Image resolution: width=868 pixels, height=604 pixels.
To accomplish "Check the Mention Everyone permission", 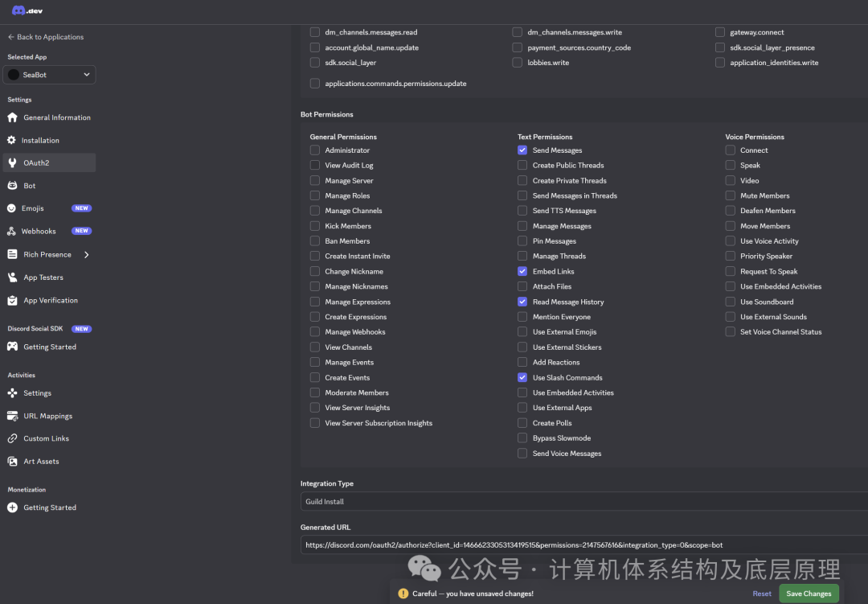I will (522, 317).
